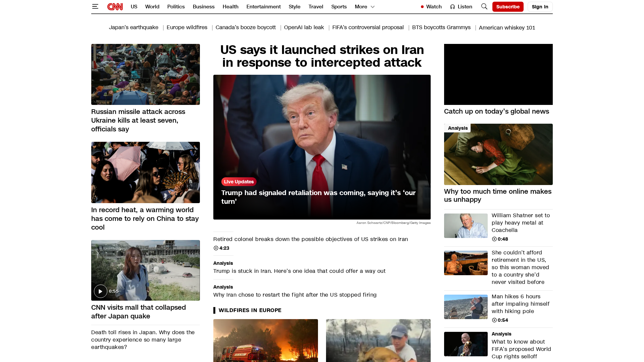Open Catch up on today's global news
Image resolution: width=644 pixels, height=362 pixels.
(x=496, y=111)
